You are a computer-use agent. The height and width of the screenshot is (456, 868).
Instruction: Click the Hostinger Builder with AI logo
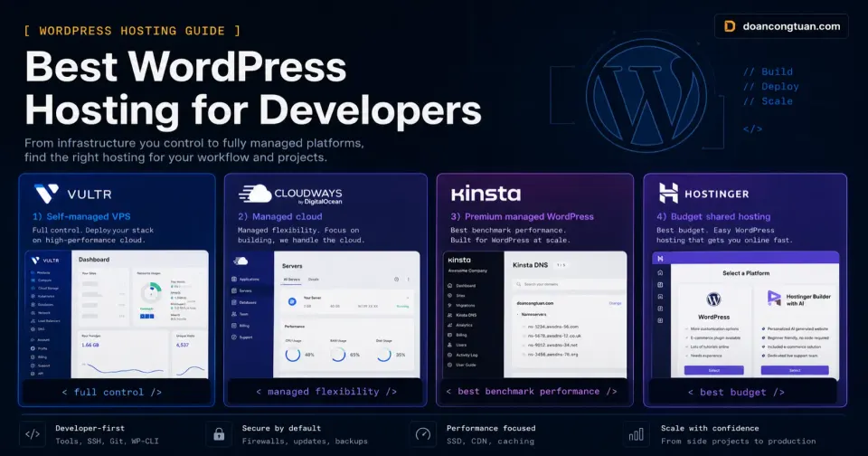click(x=774, y=298)
